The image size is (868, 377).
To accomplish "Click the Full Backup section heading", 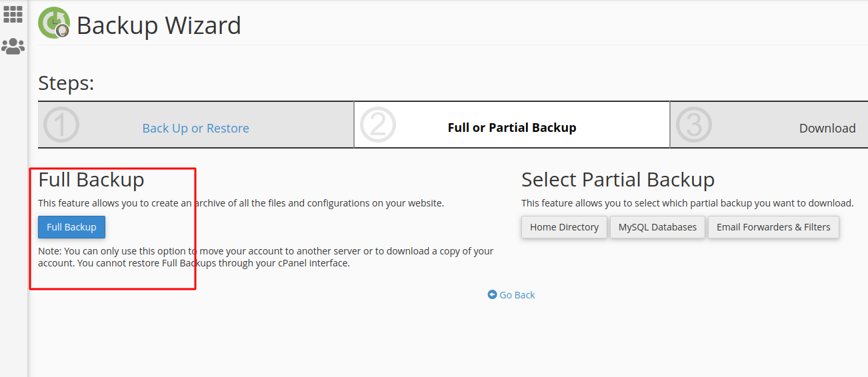I will click(x=91, y=180).
